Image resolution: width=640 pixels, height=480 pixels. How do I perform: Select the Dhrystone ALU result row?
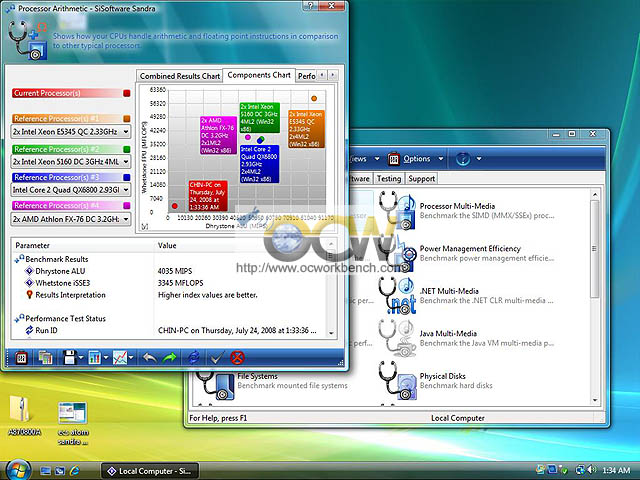click(168, 271)
